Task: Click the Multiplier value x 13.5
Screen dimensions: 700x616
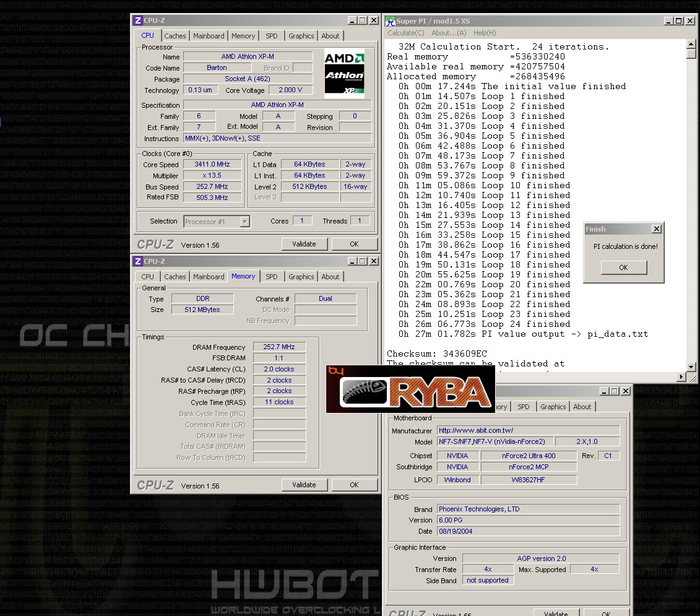Action: coord(212,176)
